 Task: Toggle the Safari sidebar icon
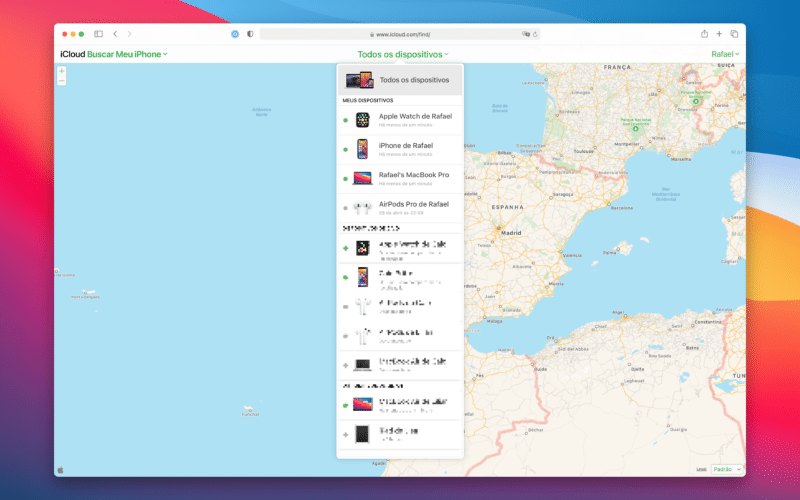tap(98, 34)
